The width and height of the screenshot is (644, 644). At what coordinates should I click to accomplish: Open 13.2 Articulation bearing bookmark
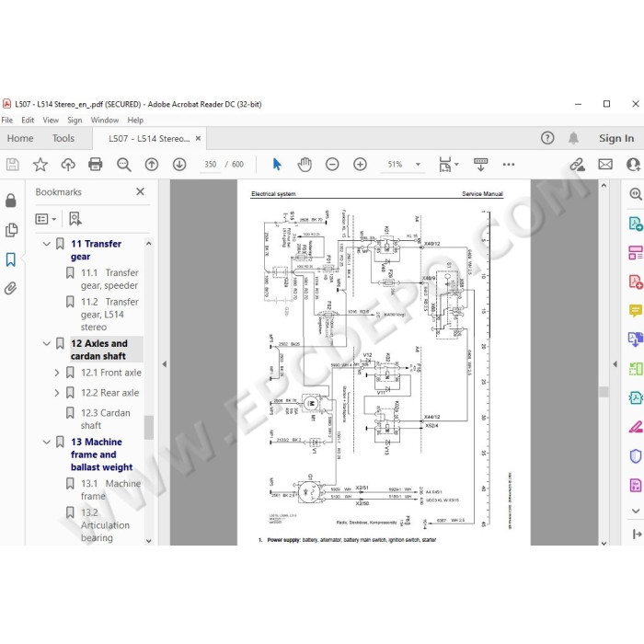pos(105,525)
